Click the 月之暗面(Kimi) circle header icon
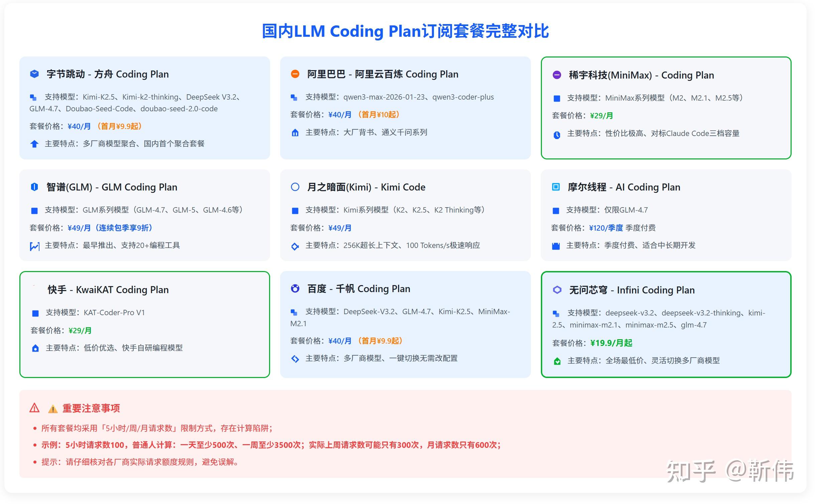815x504 pixels. pos(295,187)
